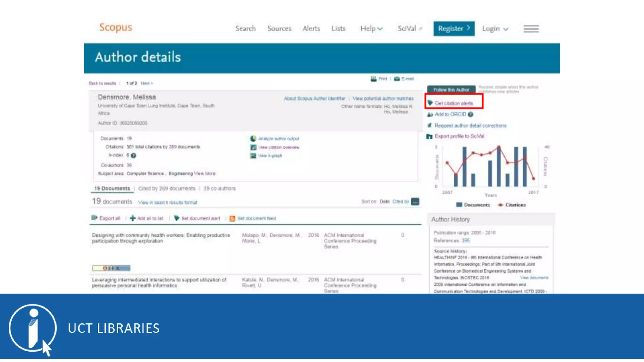Switch to Cited by 269 documents tab
This screenshot has height=362, width=644.
tap(167, 189)
